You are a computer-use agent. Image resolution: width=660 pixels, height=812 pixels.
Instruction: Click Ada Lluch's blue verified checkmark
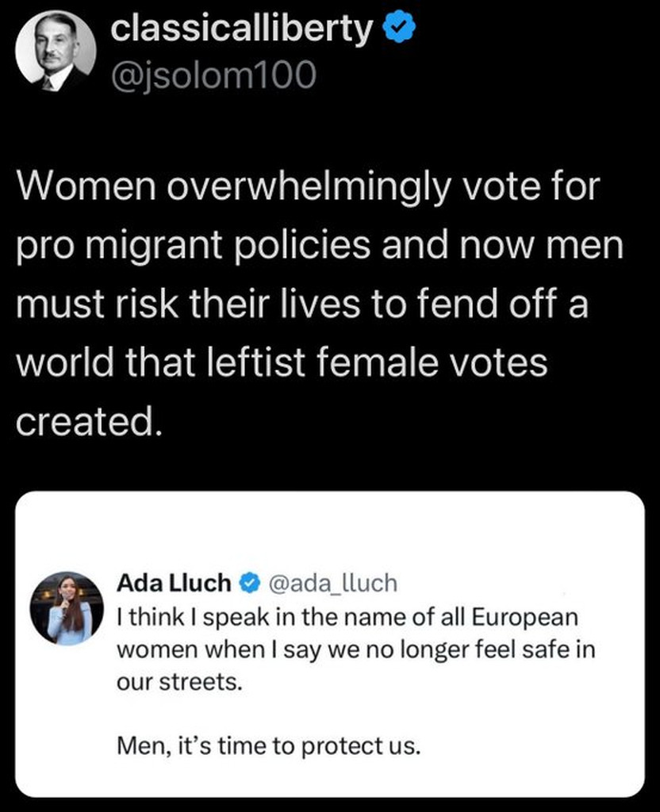pos(248,584)
